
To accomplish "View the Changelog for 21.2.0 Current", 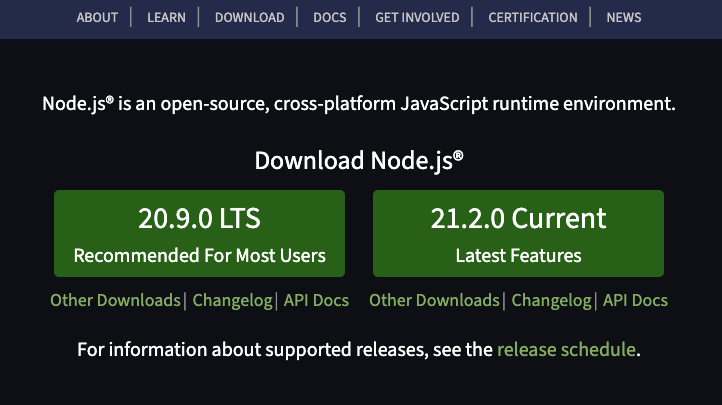I will [x=552, y=301].
